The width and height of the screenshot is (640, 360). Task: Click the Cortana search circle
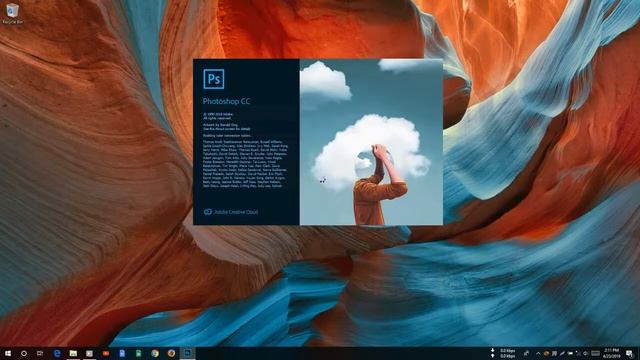(24, 353)
